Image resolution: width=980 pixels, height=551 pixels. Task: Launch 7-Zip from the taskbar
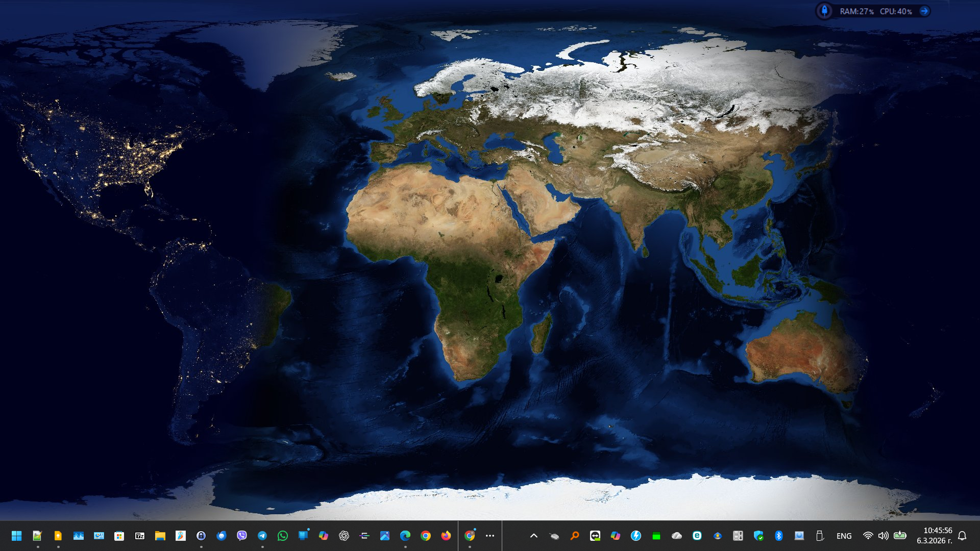[139, 536]
